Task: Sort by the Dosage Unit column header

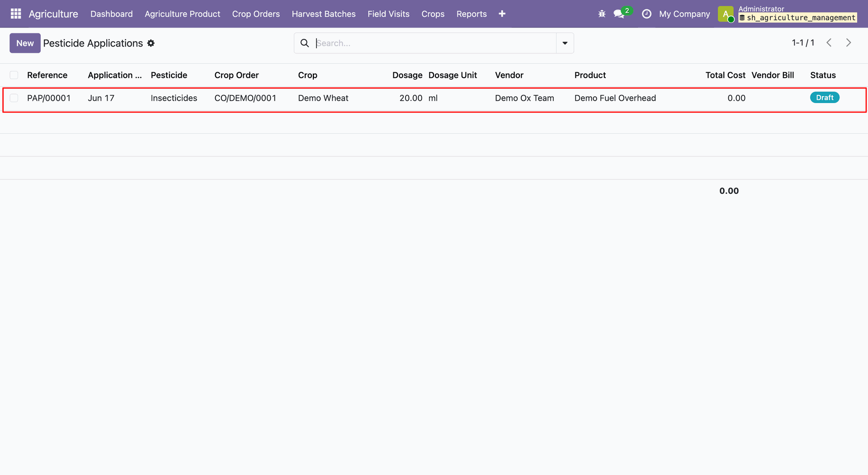Action: [x=453, y=75]
